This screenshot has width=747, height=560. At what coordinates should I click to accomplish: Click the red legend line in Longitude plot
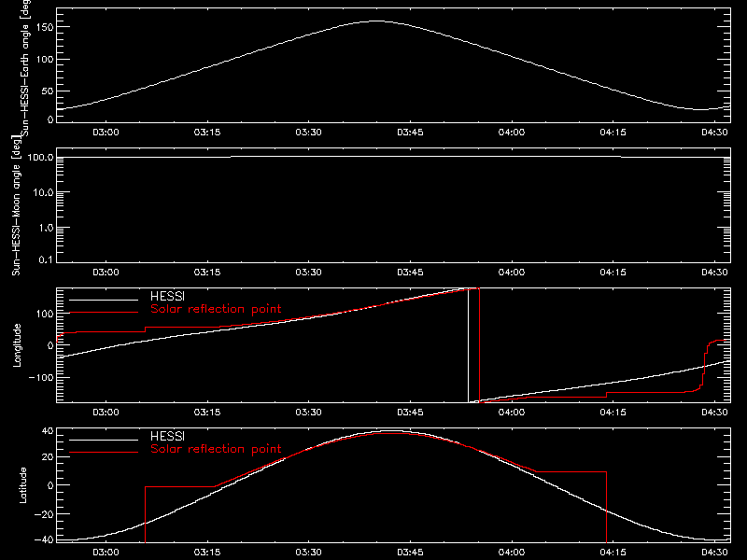tap(104, 313)
